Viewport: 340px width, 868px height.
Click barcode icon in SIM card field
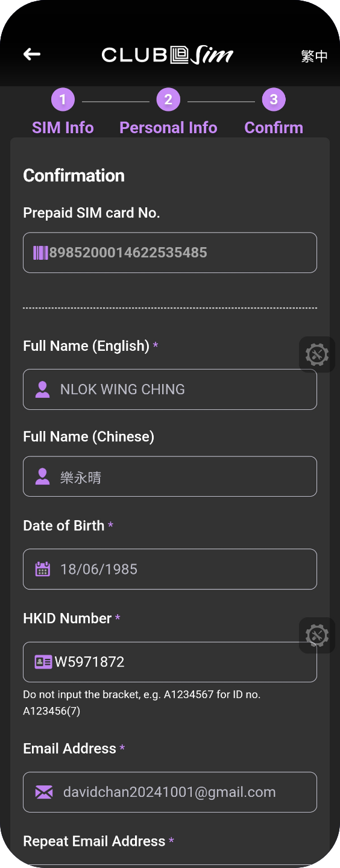[x=41, y=253]
